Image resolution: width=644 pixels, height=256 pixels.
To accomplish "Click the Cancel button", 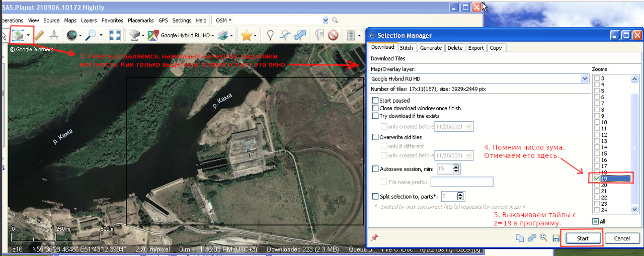I will tap(622, 238).
